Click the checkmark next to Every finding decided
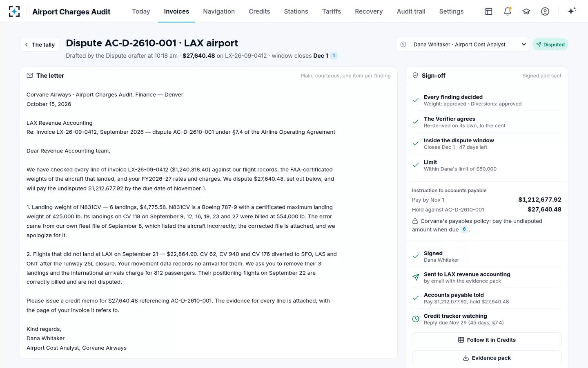 tap(416, 100)
